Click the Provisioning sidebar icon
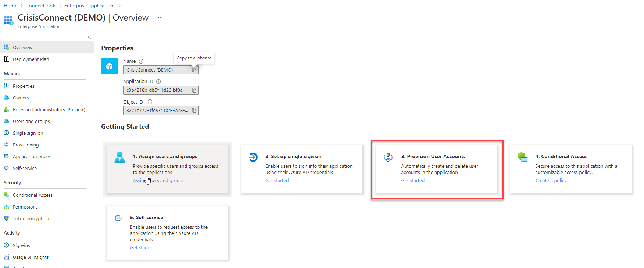Image resolution: width=644 pixels, height=268 pixels. pos(6,144)
